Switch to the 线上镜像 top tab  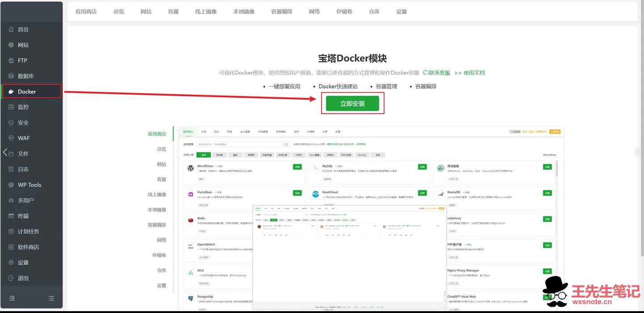click(206, 12)
